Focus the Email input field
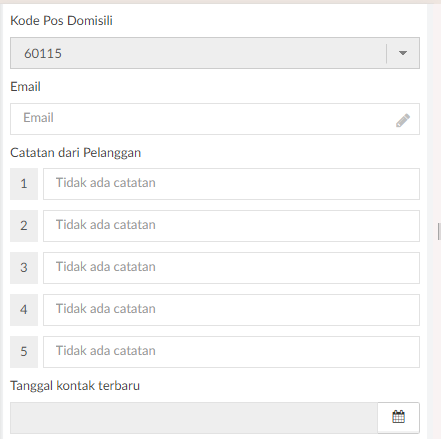441x439 pixels. pyautogui.click(x=215, y=119)
